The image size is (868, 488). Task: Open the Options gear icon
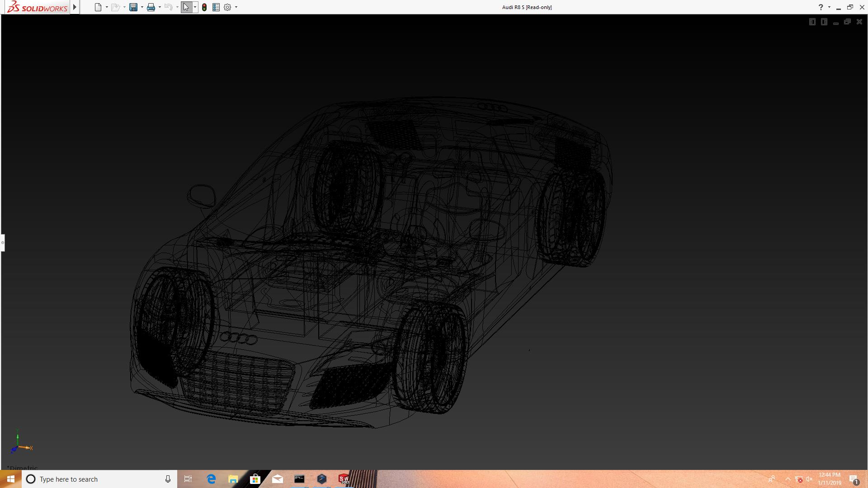click(x=227, y=7)
